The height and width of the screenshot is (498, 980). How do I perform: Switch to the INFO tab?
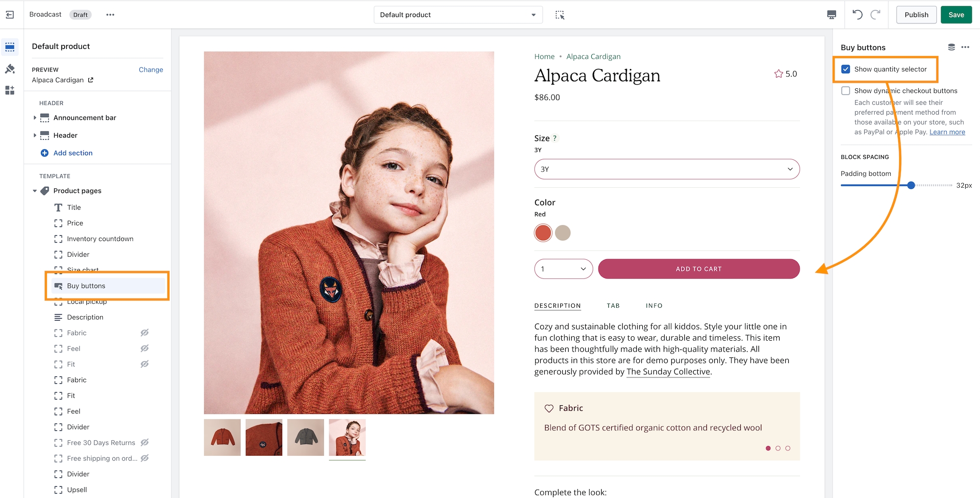pyautogui.click(x=654, y=306)
